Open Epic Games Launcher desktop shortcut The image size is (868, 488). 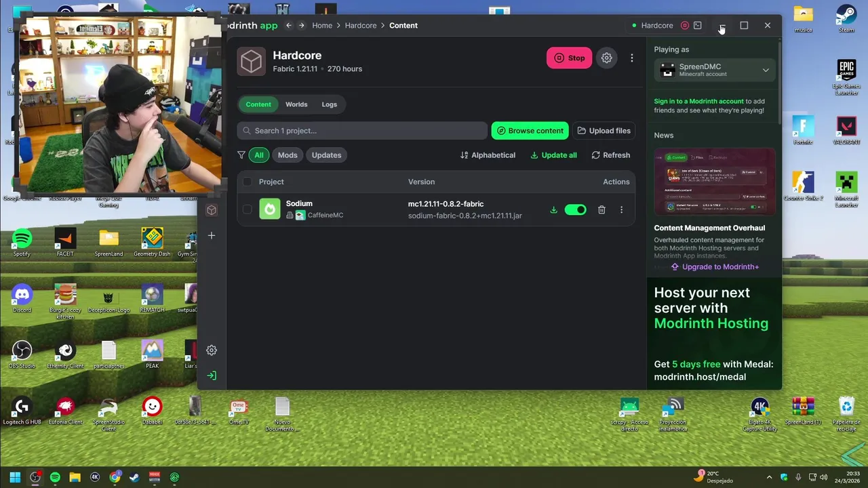click(846, 77)
